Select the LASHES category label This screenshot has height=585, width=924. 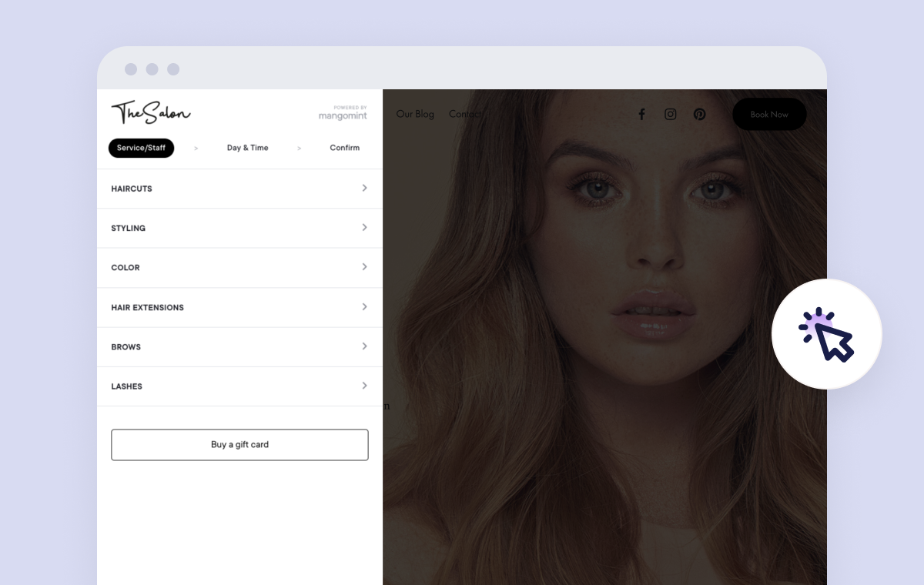click(127, 386)
